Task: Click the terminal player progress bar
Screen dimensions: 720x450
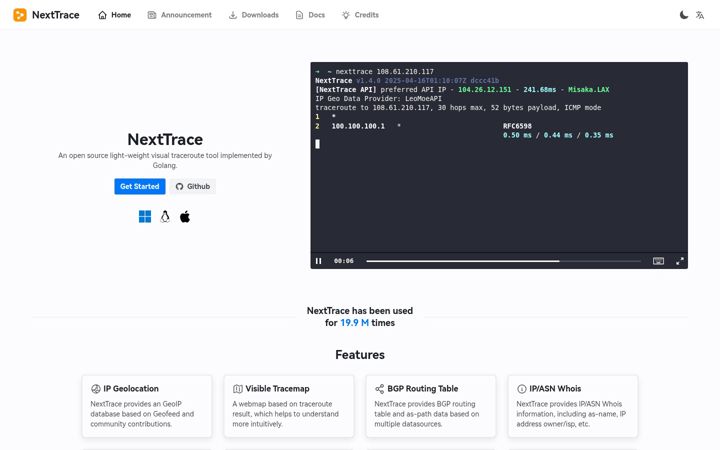Action: point(504,261)
